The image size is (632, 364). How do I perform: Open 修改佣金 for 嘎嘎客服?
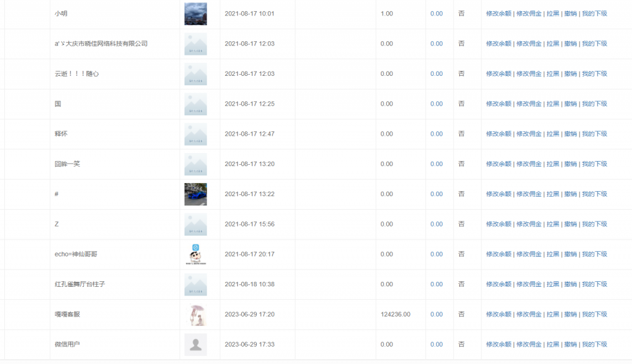point(529,315)
